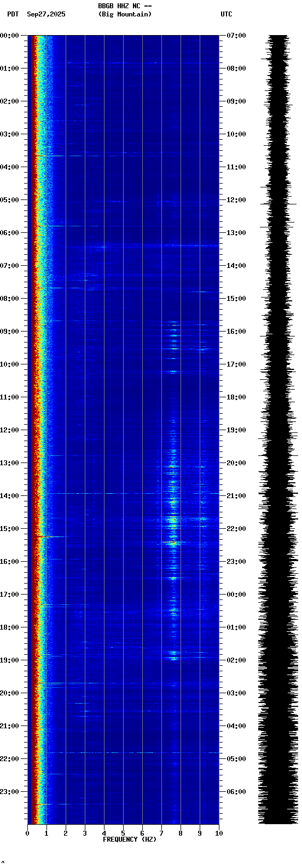This screenshot has height=868, width=302.
Task: Click the '06:00' UTC time label
Action: pos(236,792)
